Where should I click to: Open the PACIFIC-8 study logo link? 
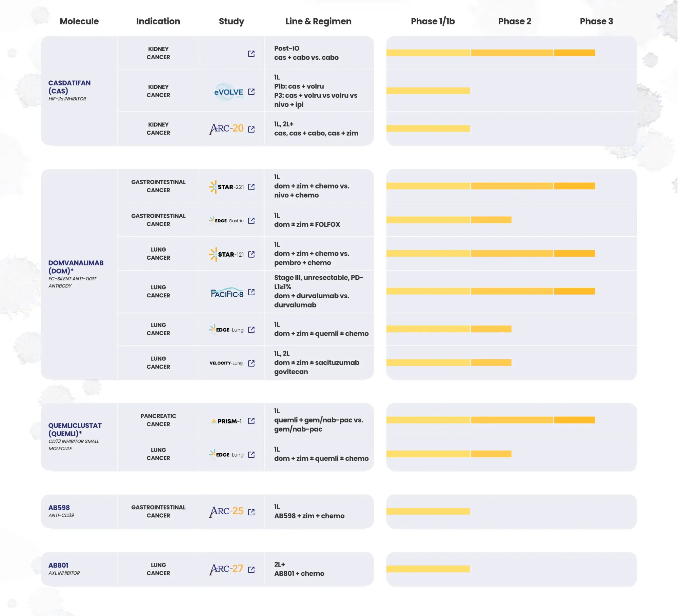[227, 293]
